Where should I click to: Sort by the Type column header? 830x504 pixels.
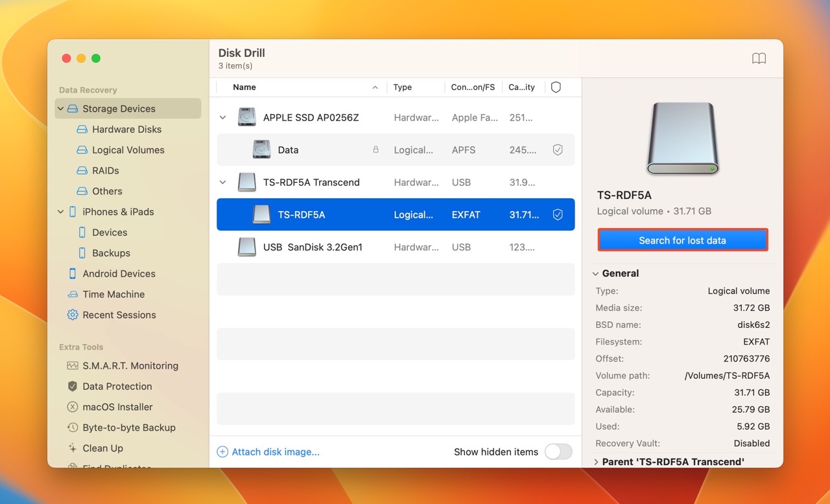403,87
